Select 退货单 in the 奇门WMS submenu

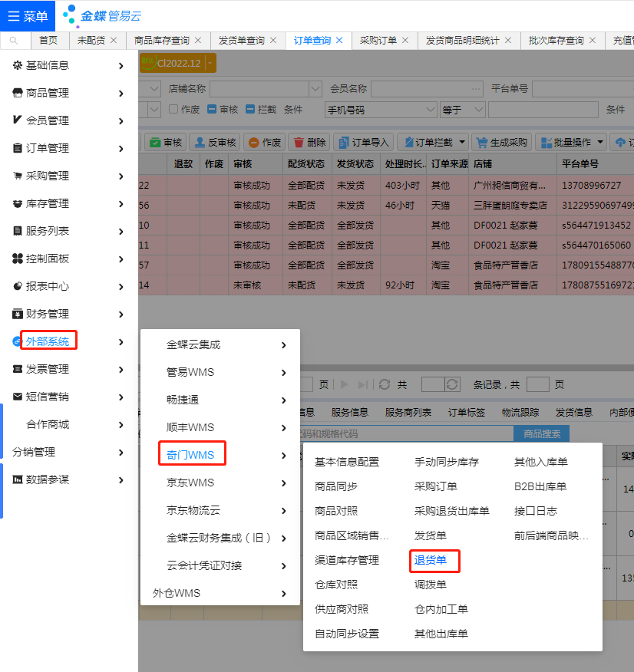pos(431,560)
